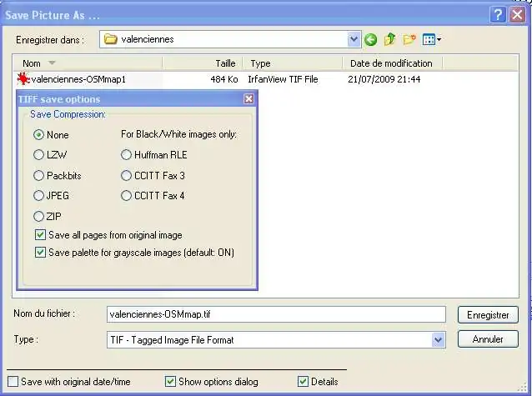Click the Enregistrer button

[x=488, y=314]
